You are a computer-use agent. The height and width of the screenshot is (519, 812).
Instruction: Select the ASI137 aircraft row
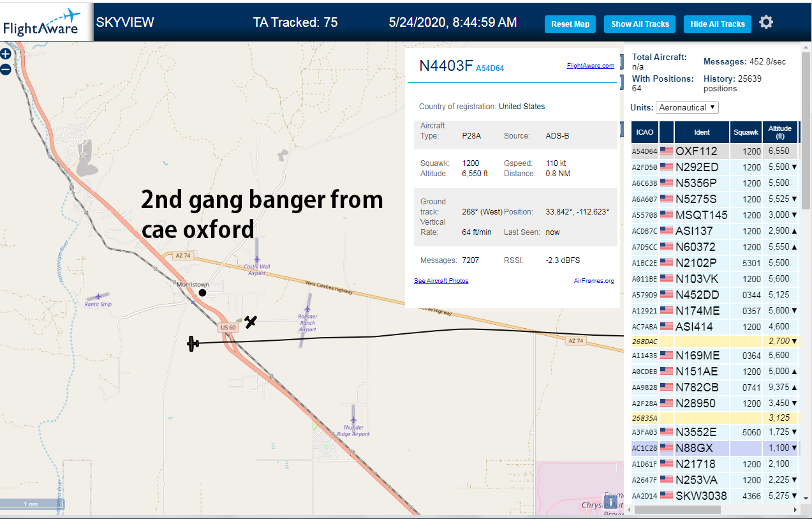(x=715, y=231)
